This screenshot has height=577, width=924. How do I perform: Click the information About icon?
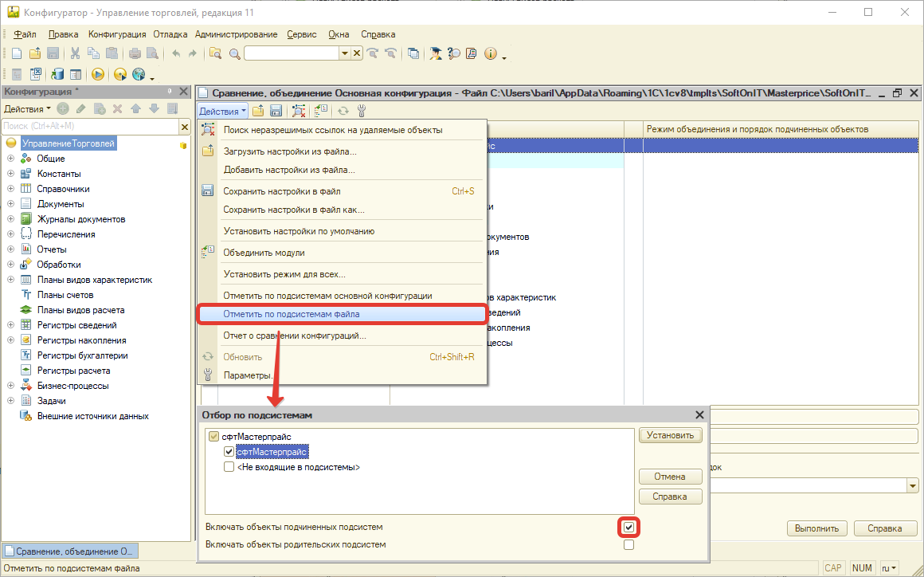[490, 53]
